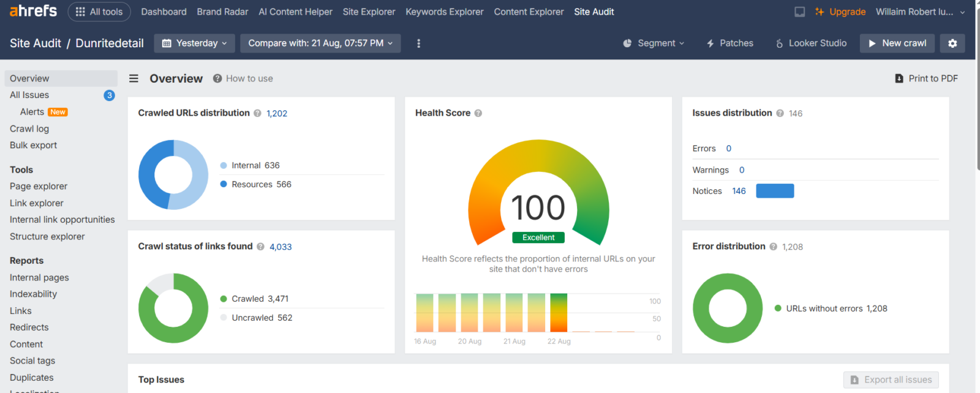Image resolution: width=980 pixels, height=393 pixels.
Task: Click the Crawled URLs distribution donut chart
Action: point(173,175)
